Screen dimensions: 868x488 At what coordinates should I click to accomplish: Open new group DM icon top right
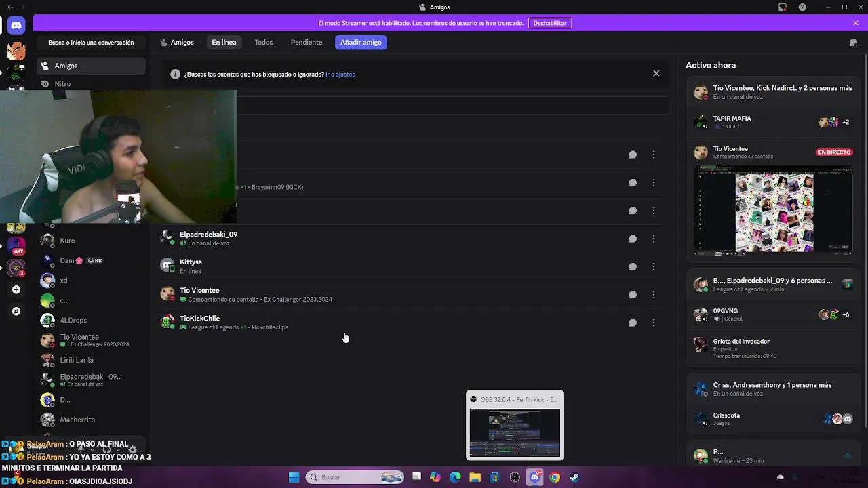tap(854, 42)
